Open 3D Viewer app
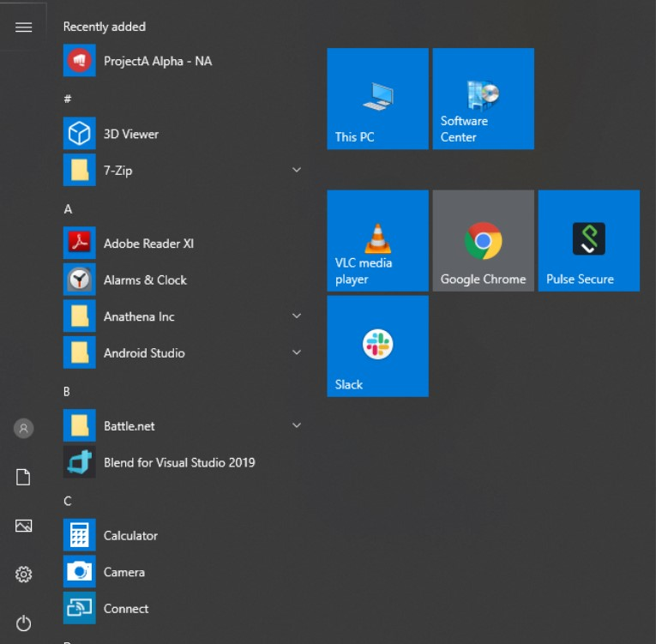Screen dimensions: 656x644 click(x=130, y=134)
